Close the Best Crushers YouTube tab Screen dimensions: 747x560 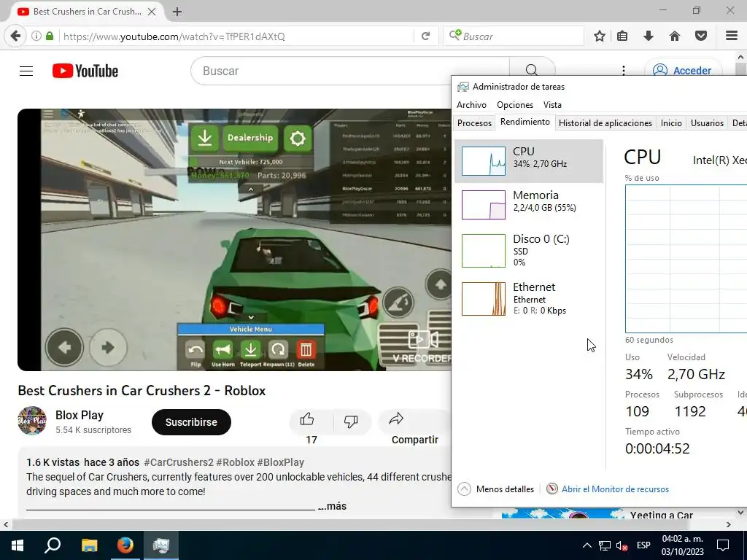click(x=152, y=12)
